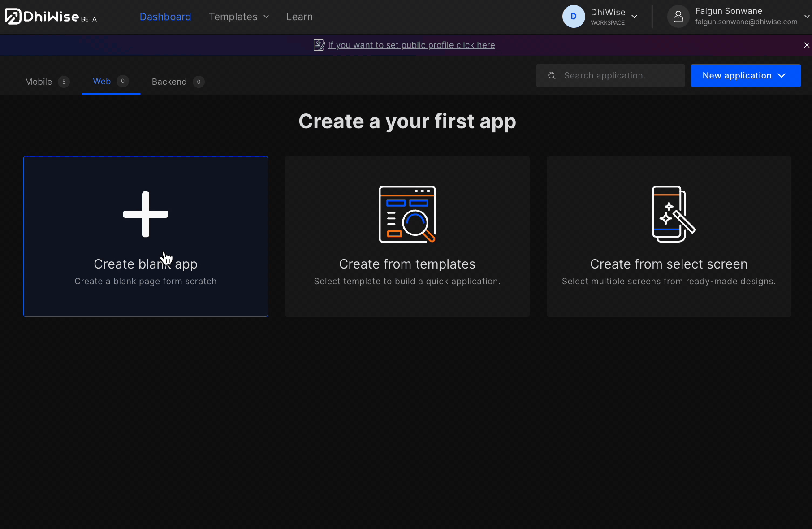
Task: Click the DhiWise logo
Action: pyautogui.click(x=51, y=17)
